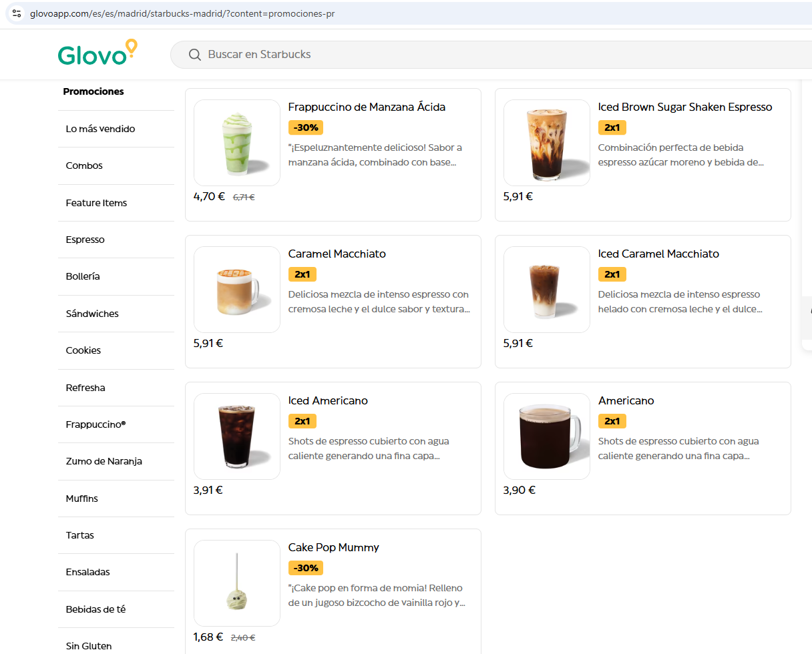Click the search magnifier icon
Screen dimensions: 812x654
(x=195, y=55)
